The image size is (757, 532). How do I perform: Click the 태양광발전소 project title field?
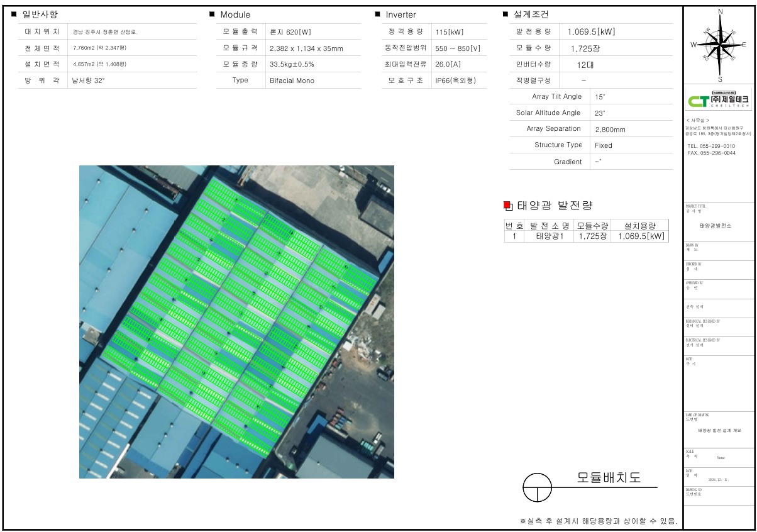click(716, 225)
